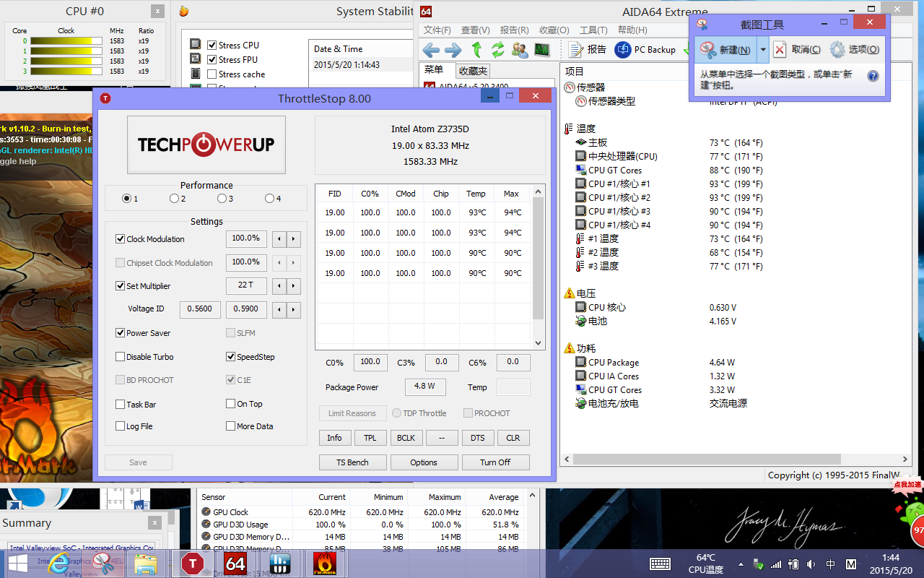The width and height of the screenshot is (924, 578).
Task: Decrease Set Multiplier with left arrow
Action: pyautogui.click(x=279, y=286)
